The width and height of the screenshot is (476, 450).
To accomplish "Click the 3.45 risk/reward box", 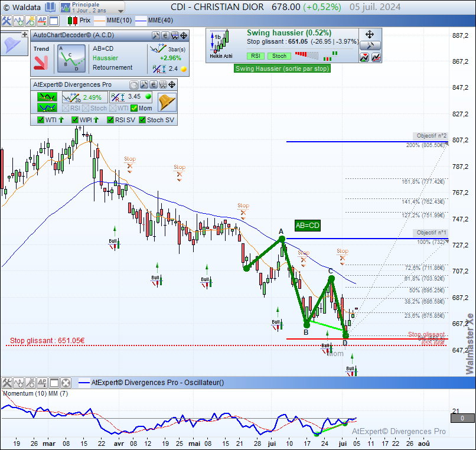I will click(x=131, y=97).
